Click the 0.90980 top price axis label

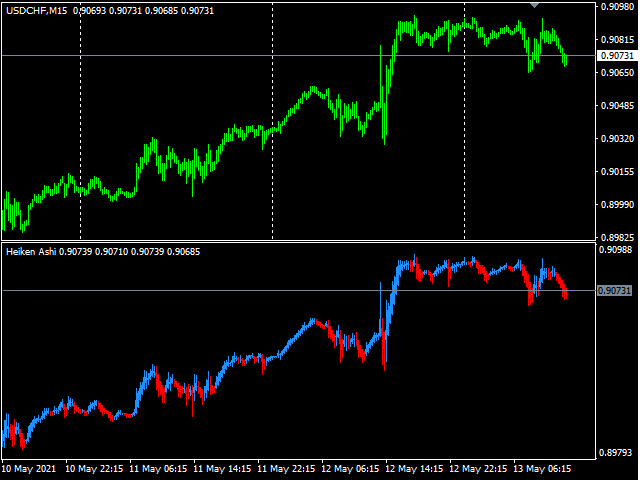click(x=616, y=7)
